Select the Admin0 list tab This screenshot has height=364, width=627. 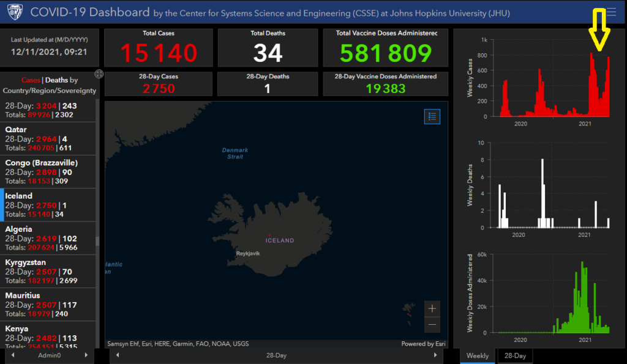[x=49, y=355]
